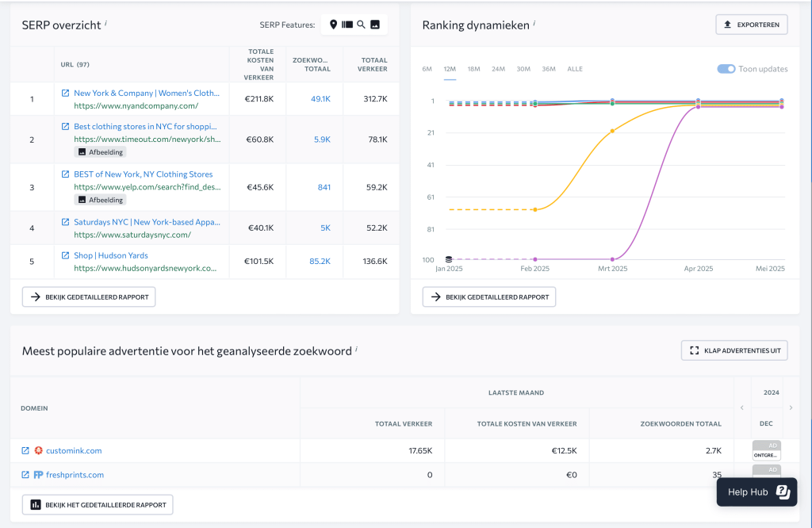Viewport: 812px width, 528px height.
Task: Click the Help Hub chat icon
Action: pos(783,492)
